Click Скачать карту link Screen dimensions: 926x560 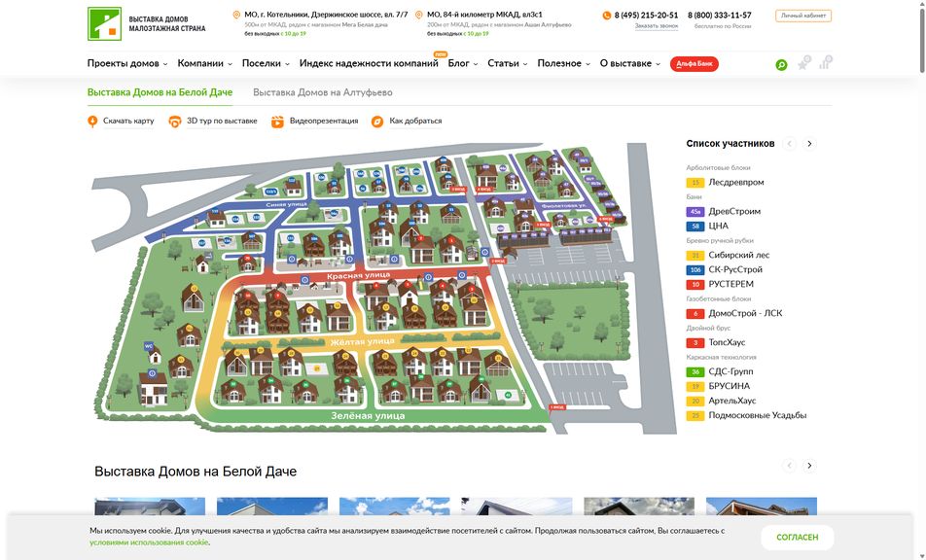pyautogui.click(x=128, y=121)
